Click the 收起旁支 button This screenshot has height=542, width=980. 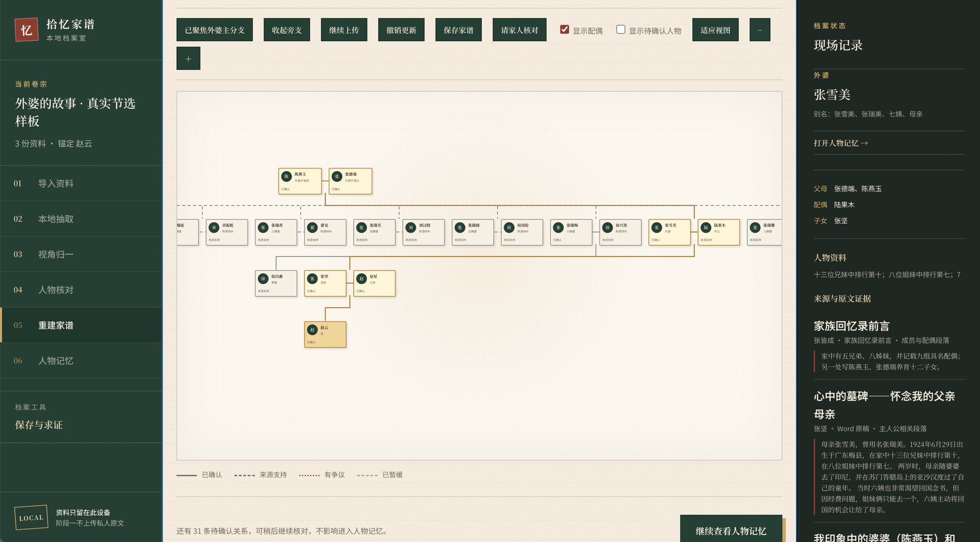287,30
